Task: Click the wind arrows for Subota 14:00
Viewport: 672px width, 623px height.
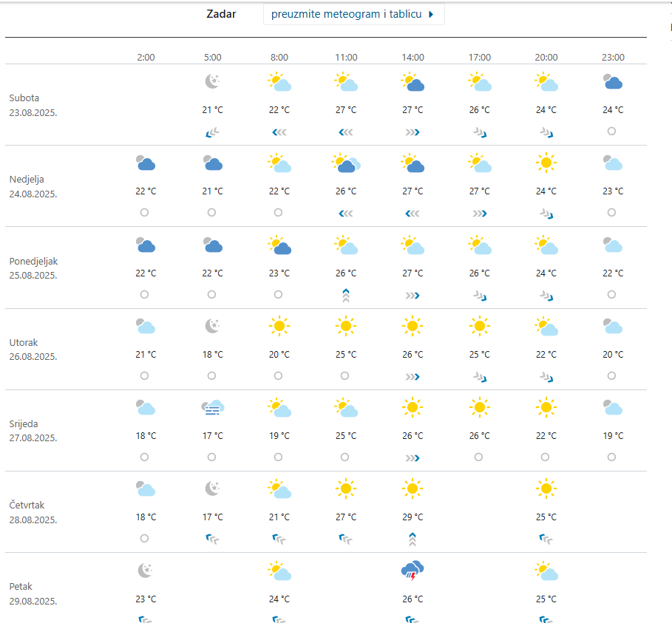Action: coord(413,132)
